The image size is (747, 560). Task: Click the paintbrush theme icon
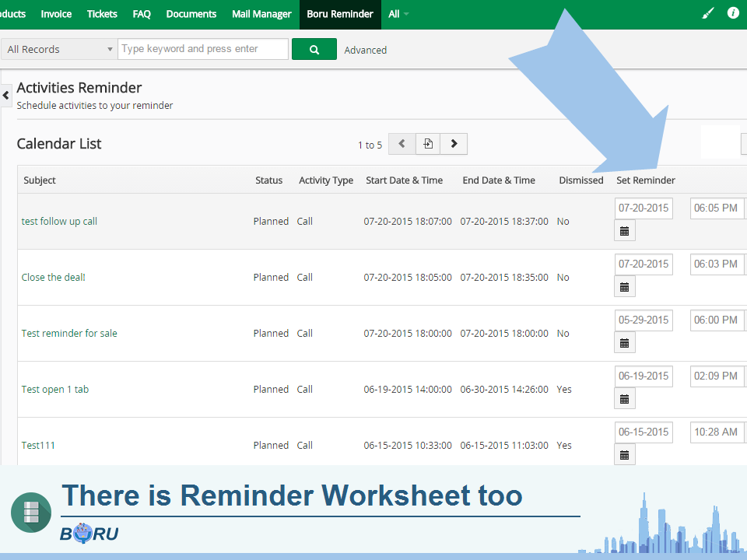point(707,14)
